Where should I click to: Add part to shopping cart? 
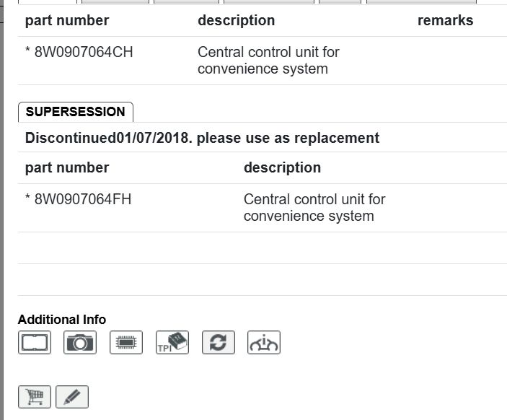pos(35,396)
